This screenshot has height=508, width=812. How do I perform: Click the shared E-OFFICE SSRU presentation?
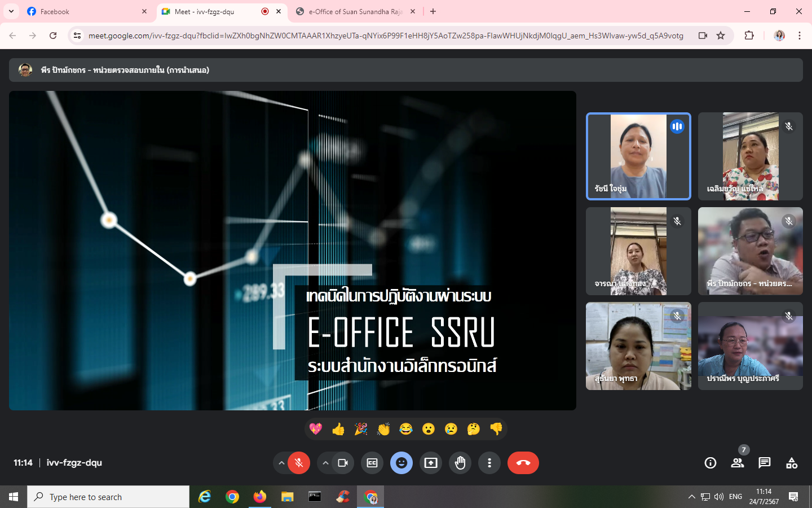(292, 251)
